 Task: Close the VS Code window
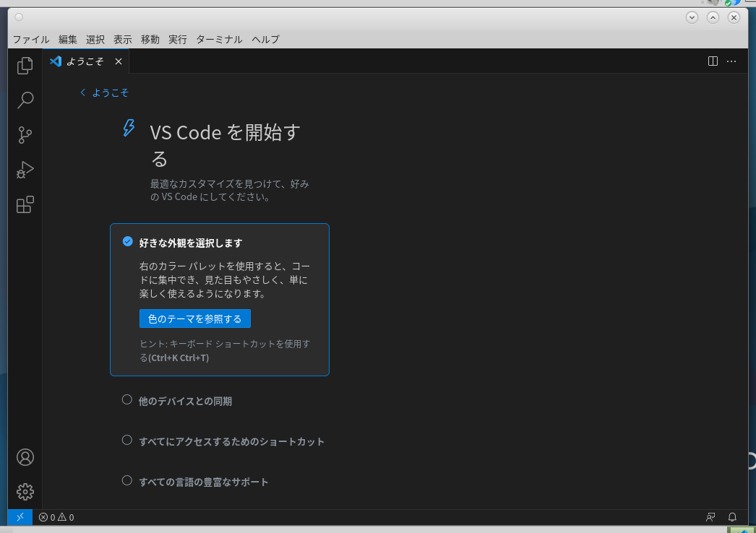734,17
